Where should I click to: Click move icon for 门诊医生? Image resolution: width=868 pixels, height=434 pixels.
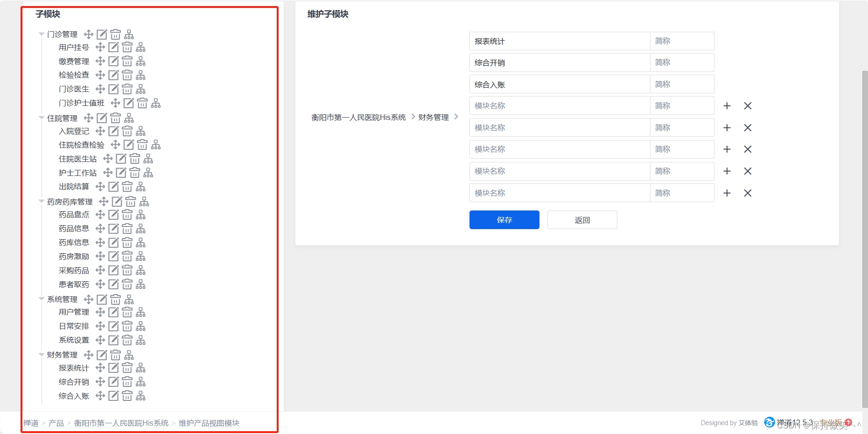[x=100, y=89]
